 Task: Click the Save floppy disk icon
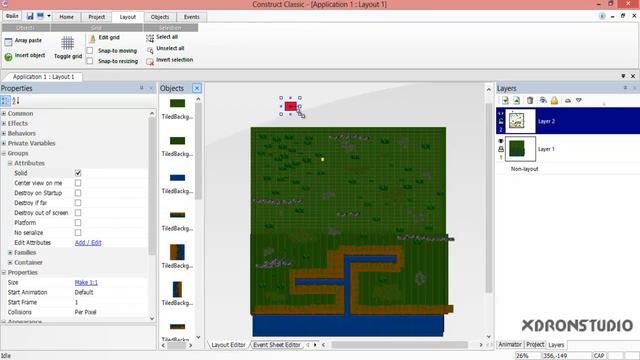point(30,16)
